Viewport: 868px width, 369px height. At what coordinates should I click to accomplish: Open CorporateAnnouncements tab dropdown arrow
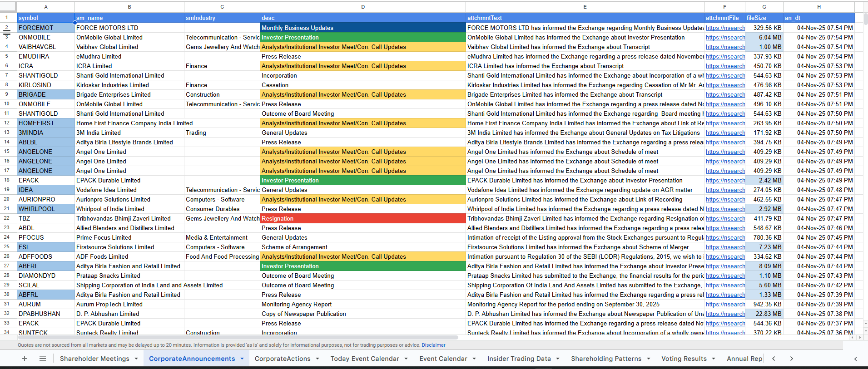click(242, 359)
